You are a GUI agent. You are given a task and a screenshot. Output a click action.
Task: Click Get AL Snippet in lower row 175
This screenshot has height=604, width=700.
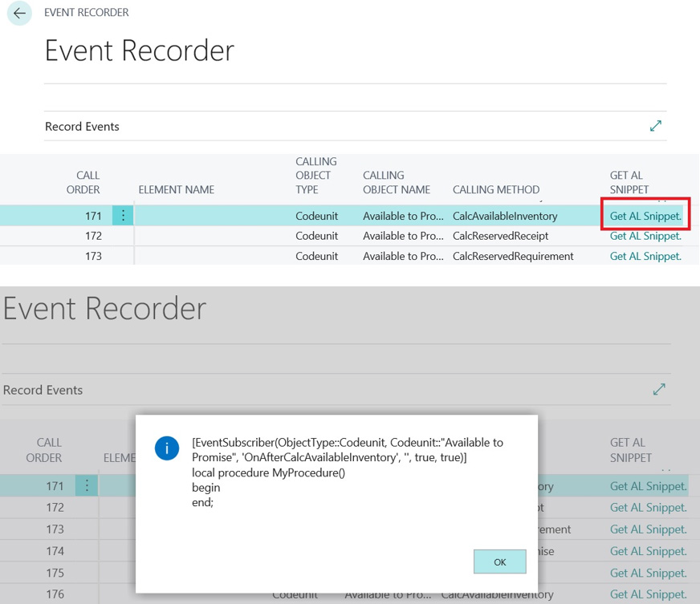[x=648, y=573]
